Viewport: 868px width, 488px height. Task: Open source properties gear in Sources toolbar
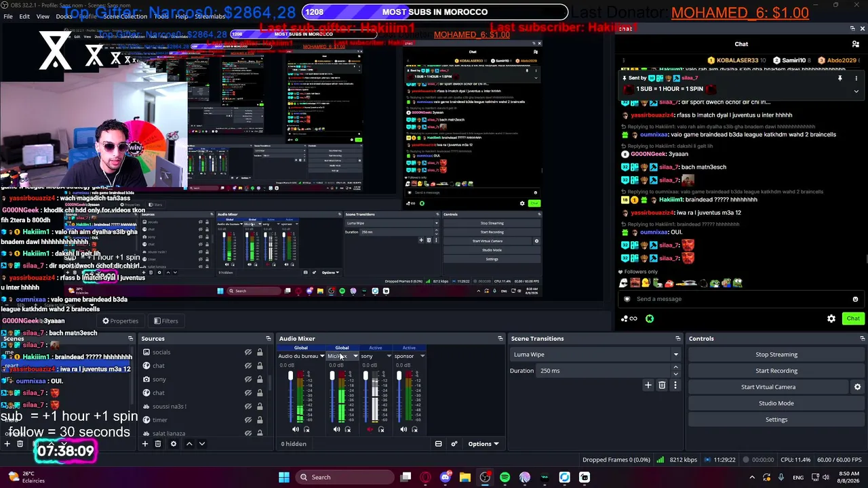[174, 444]
